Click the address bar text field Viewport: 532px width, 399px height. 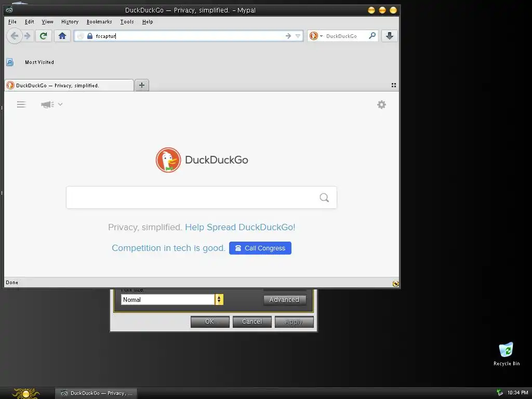(189, 36)
